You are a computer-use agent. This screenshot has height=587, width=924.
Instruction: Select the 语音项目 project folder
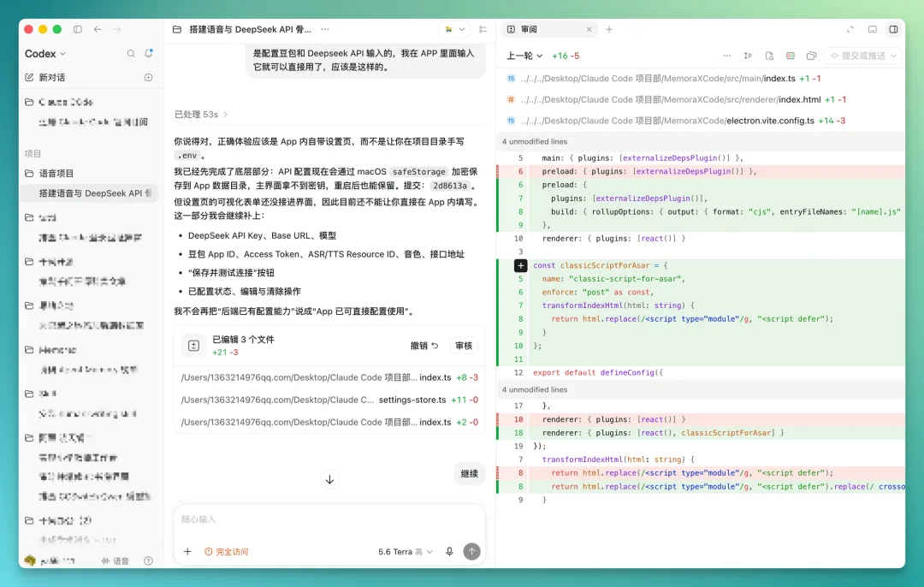pyautogui.click(x=56, y=173)
